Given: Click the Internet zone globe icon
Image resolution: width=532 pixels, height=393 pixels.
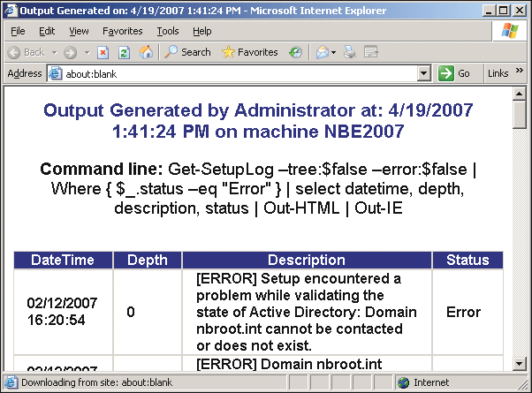Looking at the screenshot, I should point(403,382).
